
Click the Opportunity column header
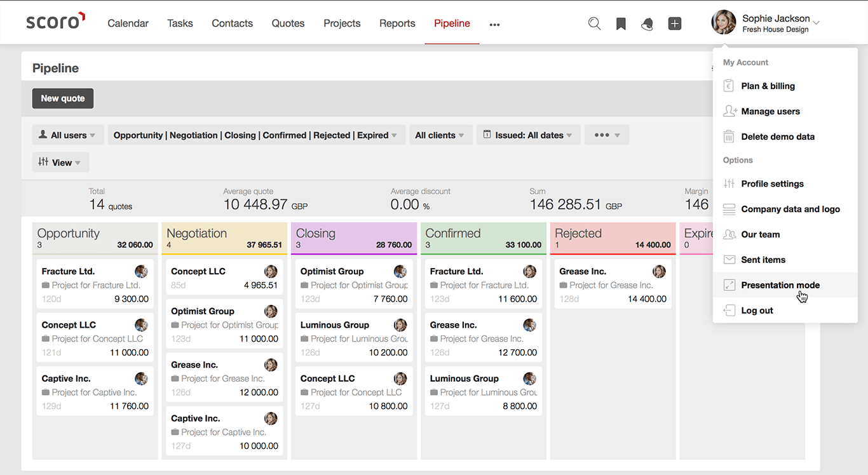pyautogui.click(x=95, y=238)
